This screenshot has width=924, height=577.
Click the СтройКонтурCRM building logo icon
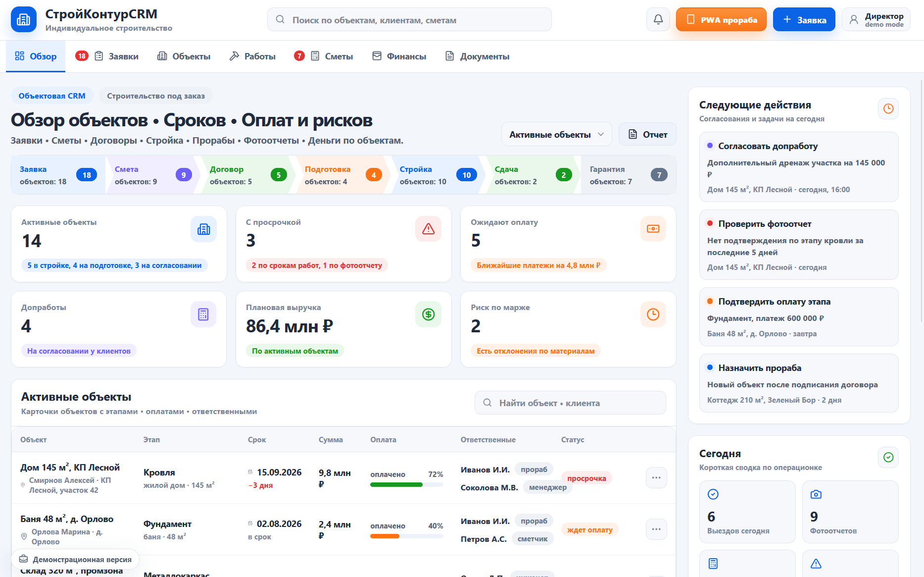coord(24,19)
